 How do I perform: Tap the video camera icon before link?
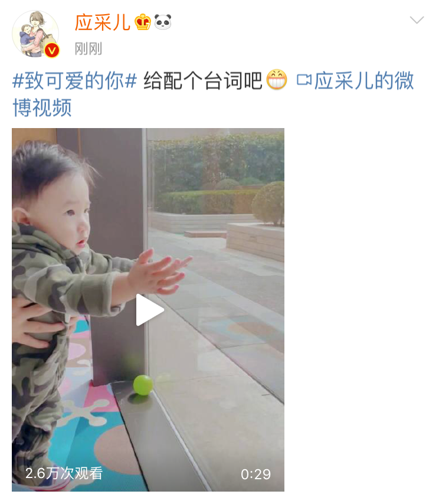pyautogui.click(x=304, y=80)
